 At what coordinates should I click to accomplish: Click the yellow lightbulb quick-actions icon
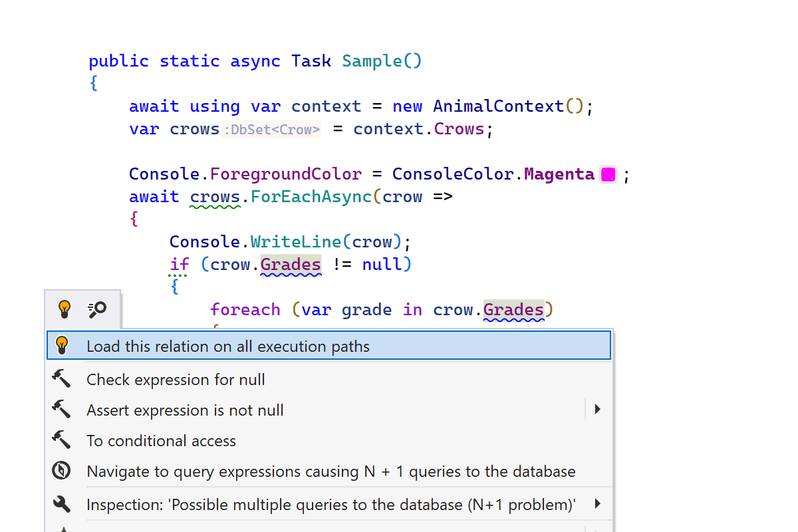65,309
